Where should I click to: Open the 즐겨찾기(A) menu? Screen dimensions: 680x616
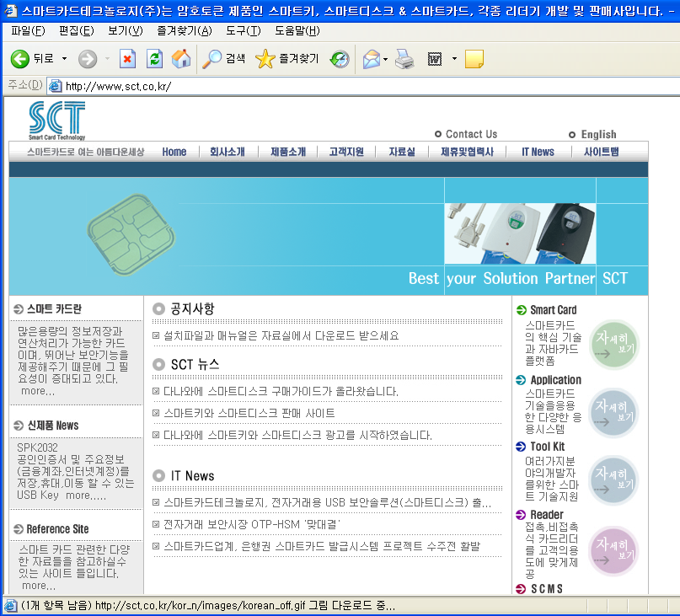click(185, 31)
